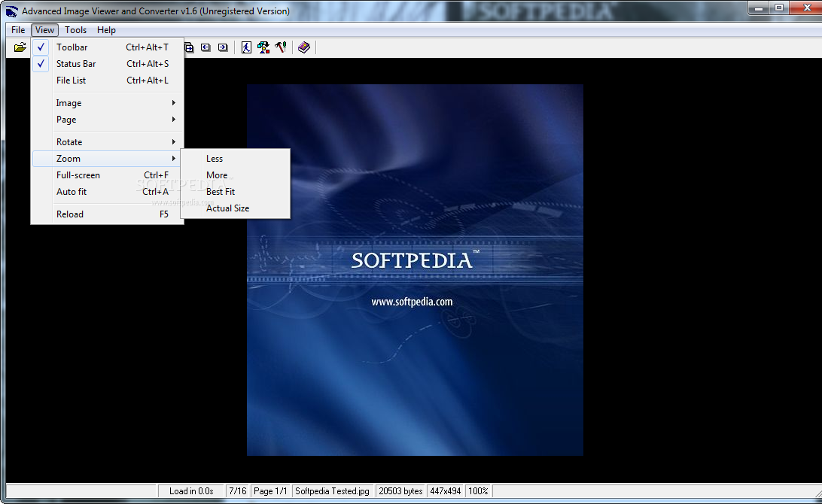The width and height of the screenshot is (822, 504).
Task: Click the colored shapes converter icon
Action: pos(263,47)
